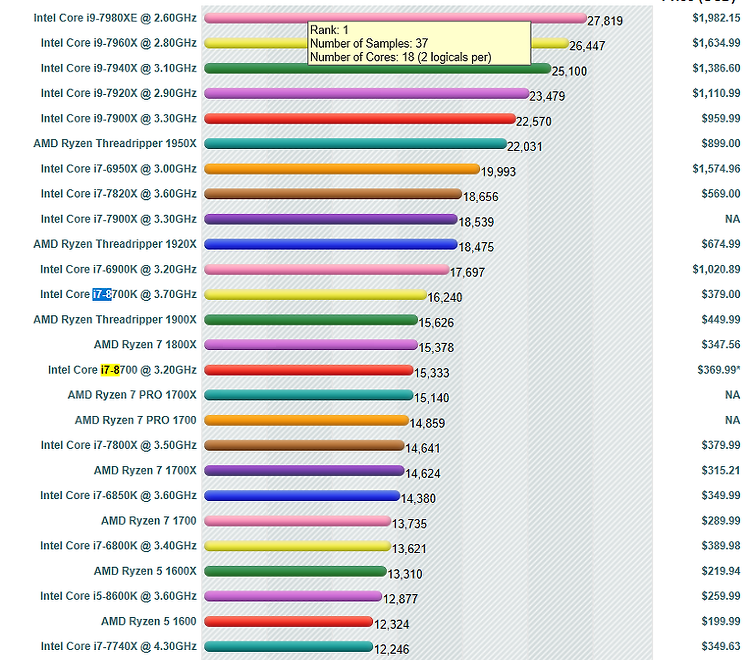Click the yellow bar scoring 16,240

[315, 295]
